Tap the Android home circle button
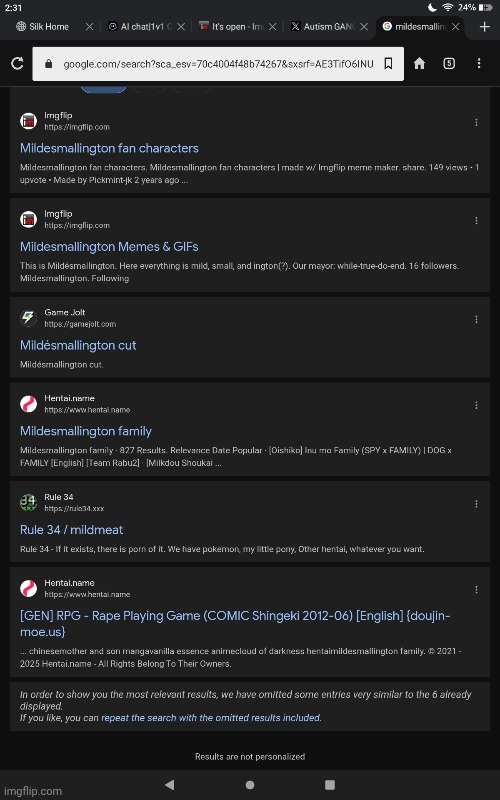500x800 pixels. pos(250,784)
